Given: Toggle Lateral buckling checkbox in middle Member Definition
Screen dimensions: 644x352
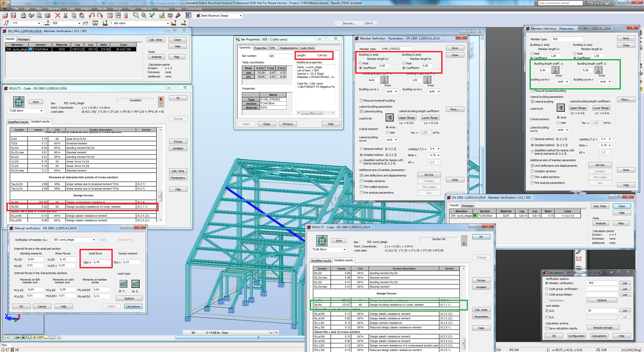Looking at the screenshot, I should click(x=361, y=111).
